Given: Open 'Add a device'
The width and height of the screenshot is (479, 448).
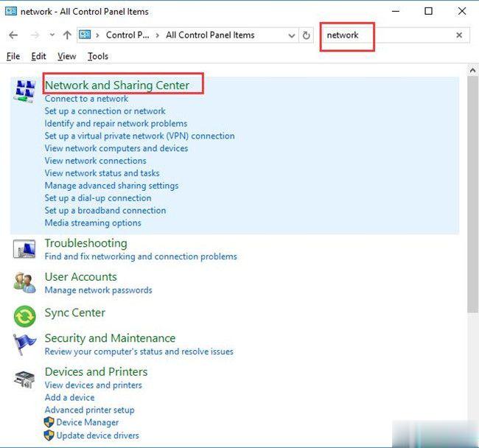Looking at the screenshot, I should 69,398.
